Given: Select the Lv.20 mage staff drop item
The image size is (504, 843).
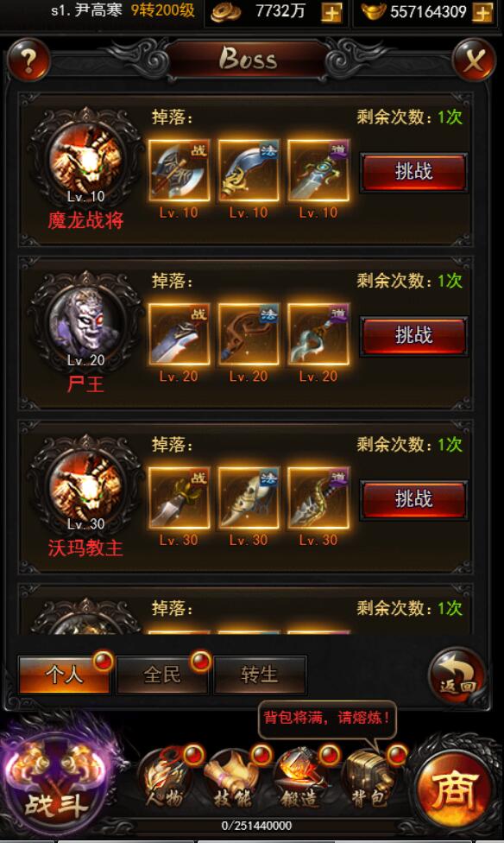Looking at the screenshot, I should pyautogui.click(x=249, y=334).
